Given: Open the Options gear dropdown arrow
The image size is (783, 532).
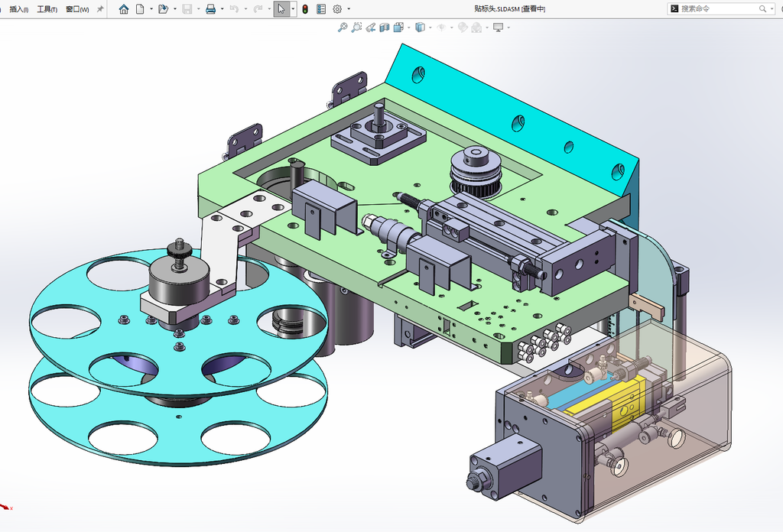Looking at the screenshot, I should 349,9.
